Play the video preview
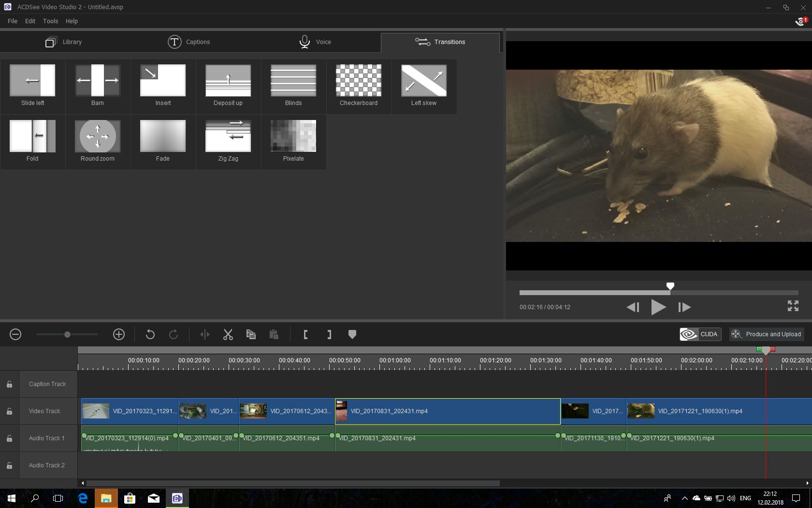The height and width of the screenshot is (508, 812). pyautogui.click(x=658, y=307)
